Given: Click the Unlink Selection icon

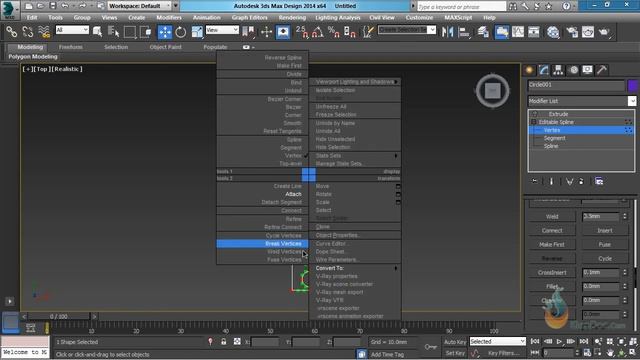Looking at the screenshot, I should pyautogui.click(x=28, y=32).
